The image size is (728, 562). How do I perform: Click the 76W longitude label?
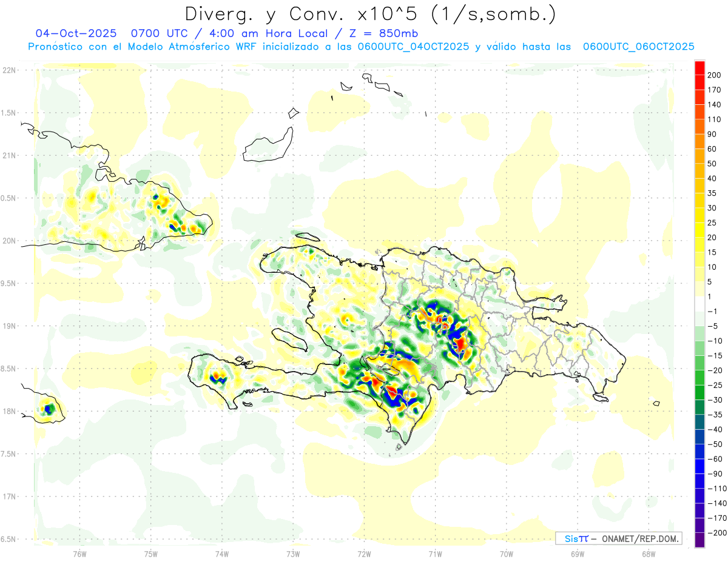(79, 554)
